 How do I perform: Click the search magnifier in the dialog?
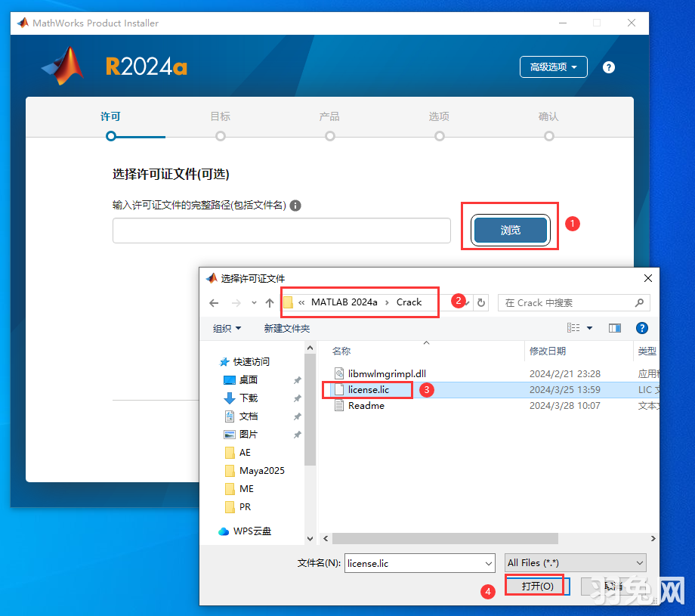click(638, 302)
